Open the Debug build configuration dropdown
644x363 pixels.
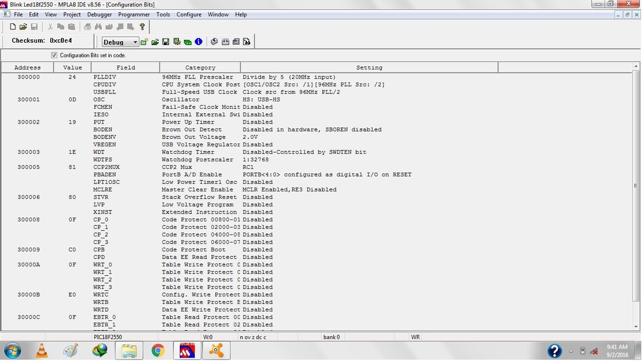pos(121,42)
